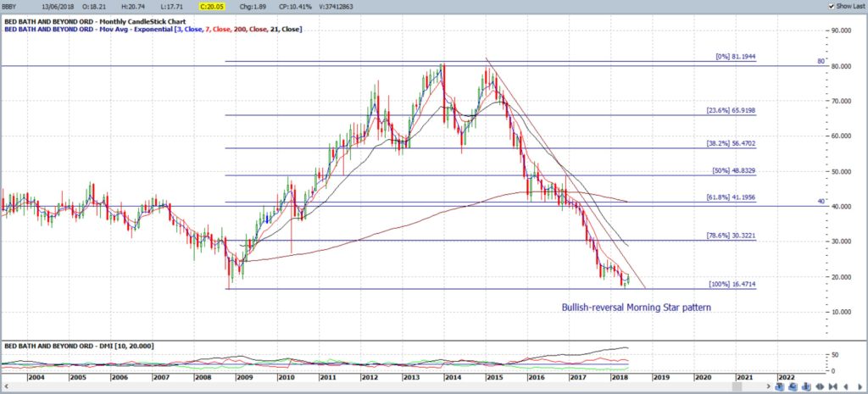
Task: Click the first blue chart tool icon
Action: [780, 386]
